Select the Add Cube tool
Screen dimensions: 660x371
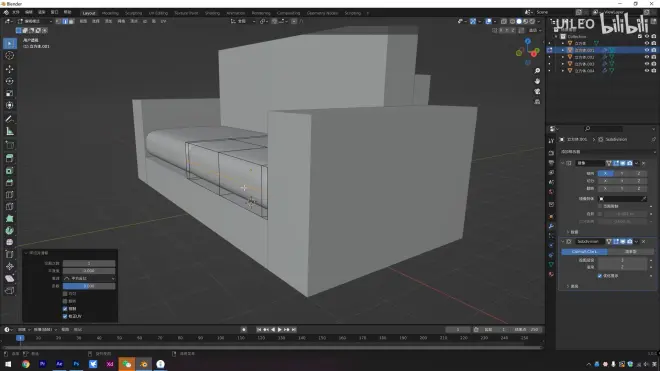point(10,145)
